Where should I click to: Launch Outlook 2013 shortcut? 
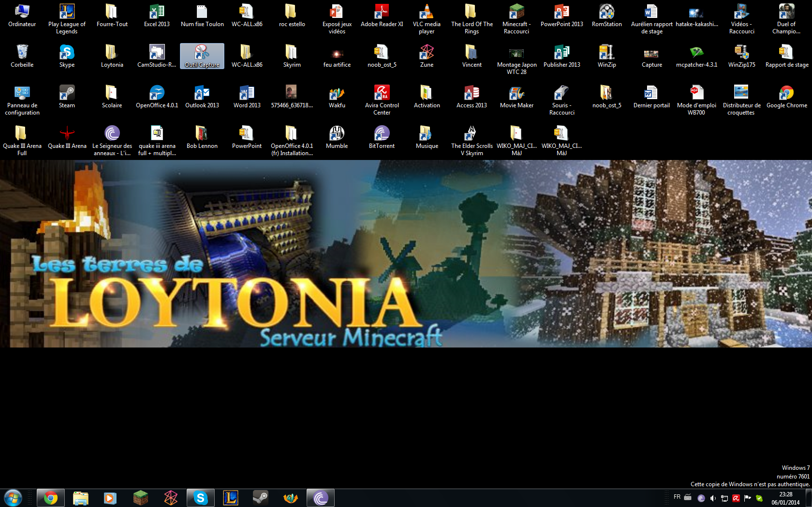click(202, 97)
